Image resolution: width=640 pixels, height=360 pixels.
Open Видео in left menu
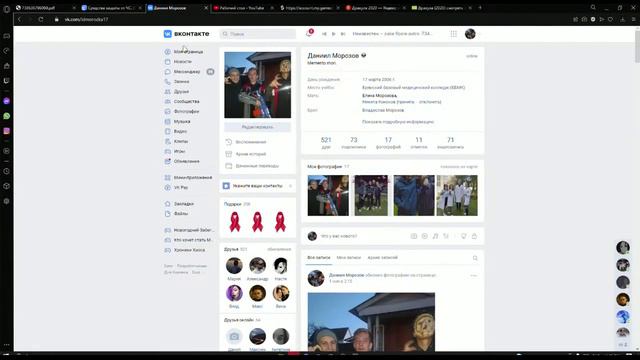(180, 131)
